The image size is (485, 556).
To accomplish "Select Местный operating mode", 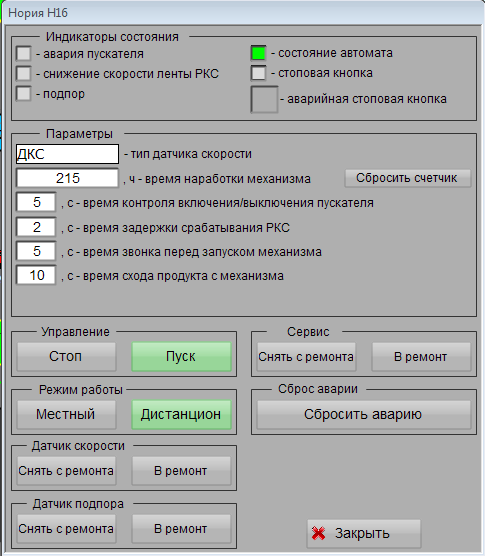I will [66, 414].
